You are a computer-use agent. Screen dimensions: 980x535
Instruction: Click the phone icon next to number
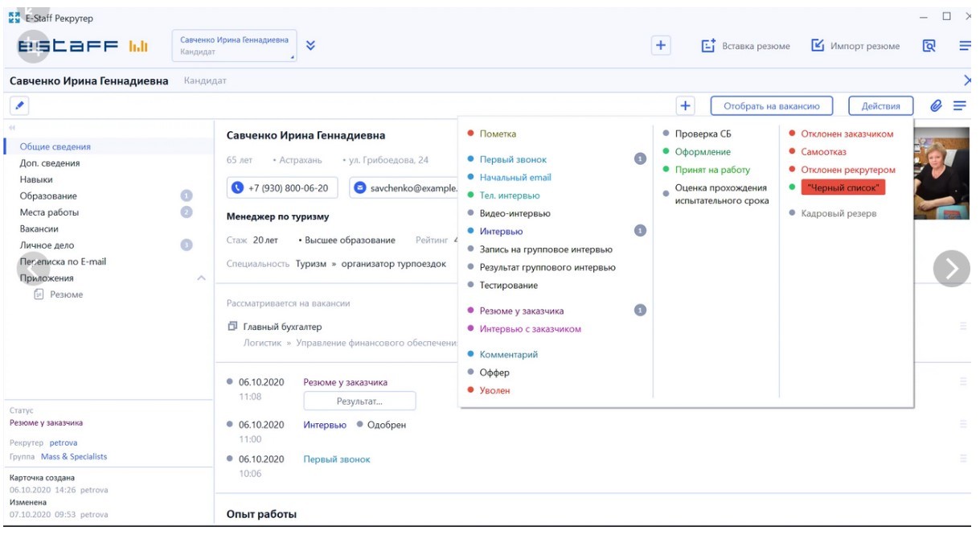click(237, 187)
